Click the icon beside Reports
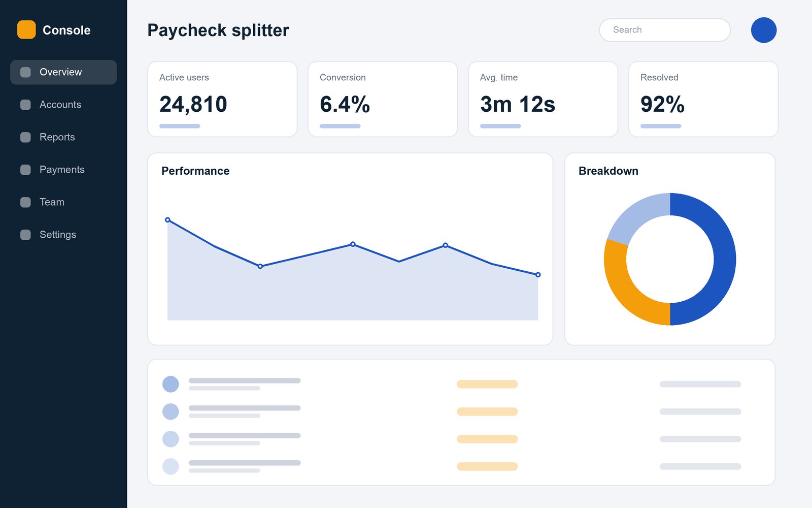Screen dimensions: 812x508 [x=25, y=137]
